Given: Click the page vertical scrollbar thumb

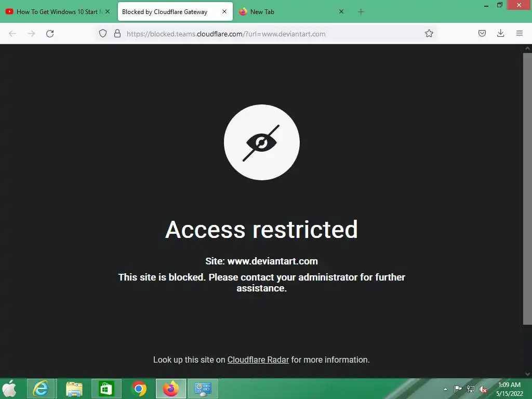Looking at the screenshot, I should (x=527, y=189).
